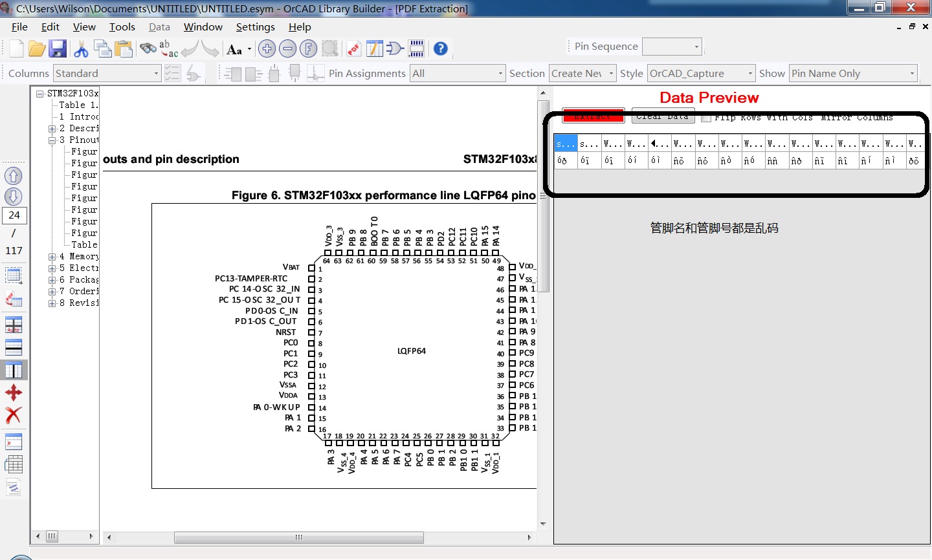Activate the Auto table detection tool

[x=14, y=325]
